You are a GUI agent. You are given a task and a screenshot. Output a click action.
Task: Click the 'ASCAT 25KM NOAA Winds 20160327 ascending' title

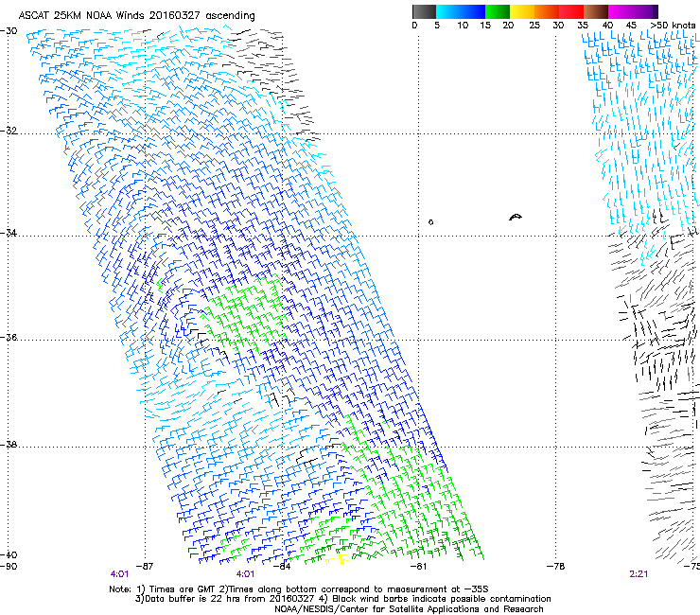136,16
